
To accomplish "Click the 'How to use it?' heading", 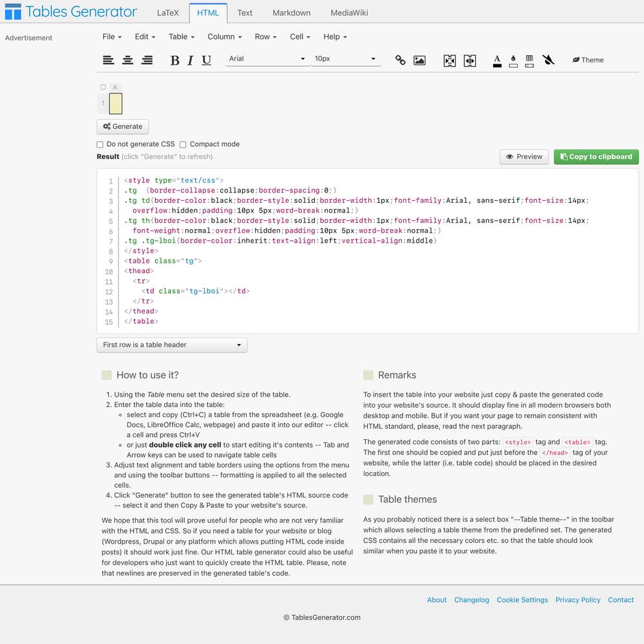I will point(147,375).
